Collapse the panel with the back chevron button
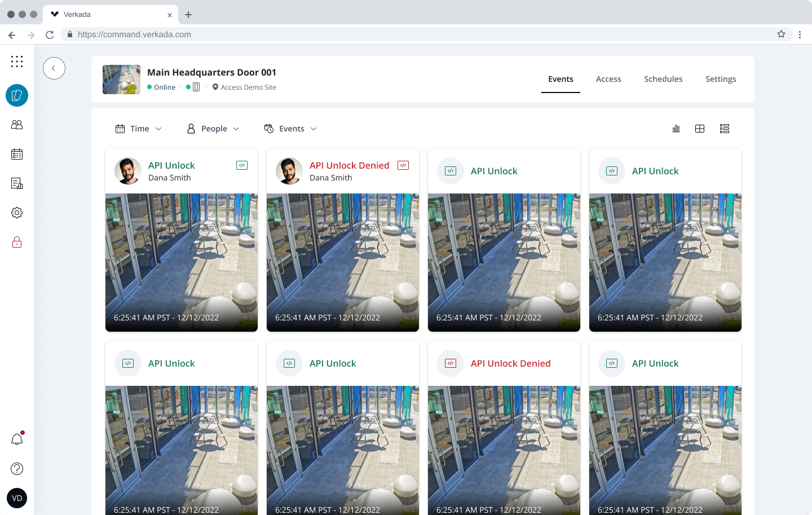Viewport: 812px width, 515px height. tap(54, 68)
